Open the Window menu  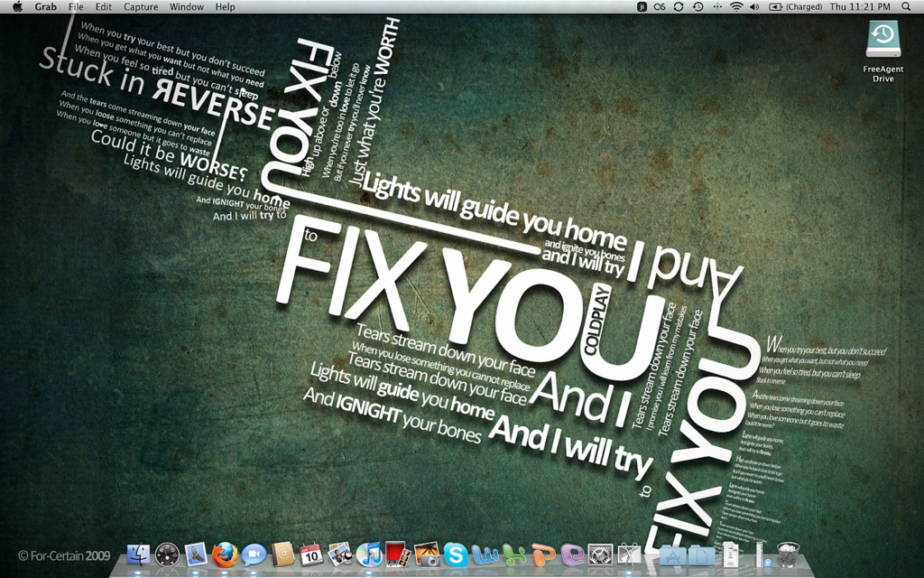click(187, 7)
